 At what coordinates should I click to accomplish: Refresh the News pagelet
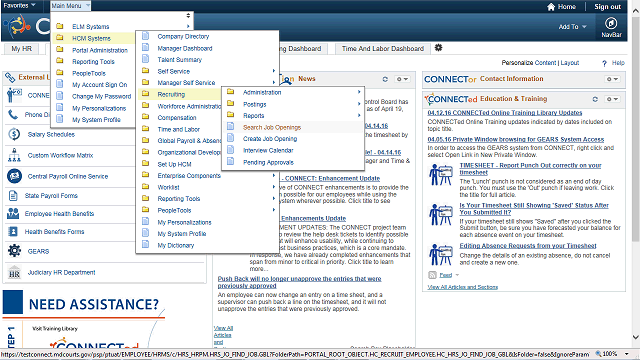(x=385, y=79)
